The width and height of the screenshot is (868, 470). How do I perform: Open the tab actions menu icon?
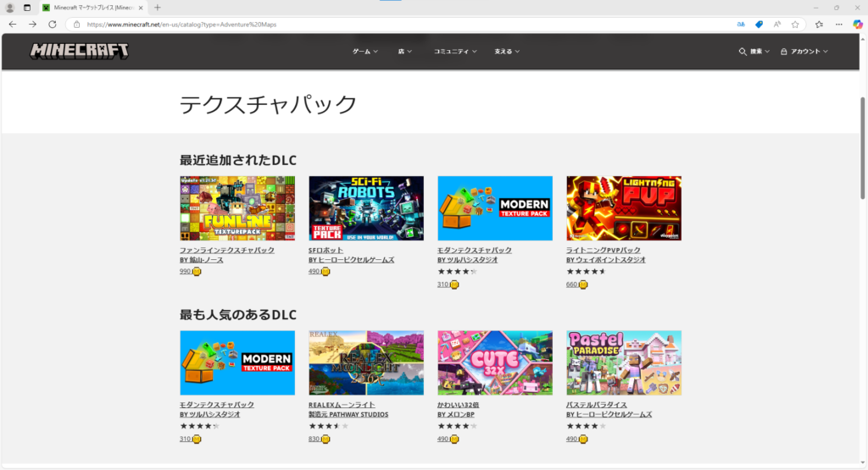click(x=26, y=8)
